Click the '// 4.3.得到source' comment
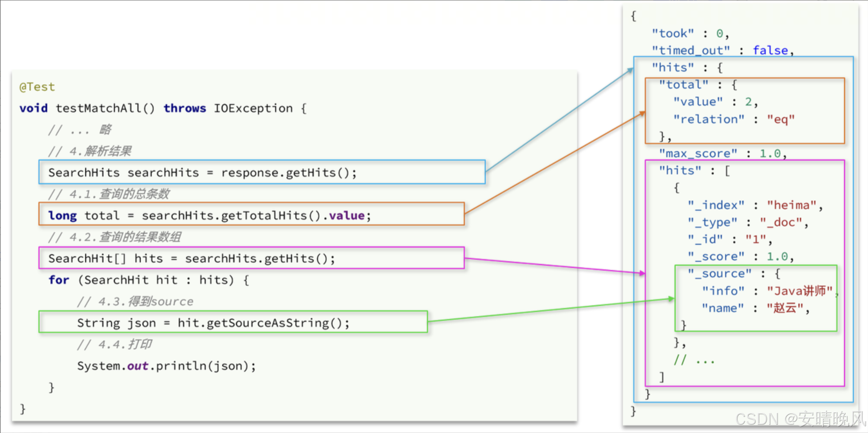868x433 pixels. (x=135, y=301)
